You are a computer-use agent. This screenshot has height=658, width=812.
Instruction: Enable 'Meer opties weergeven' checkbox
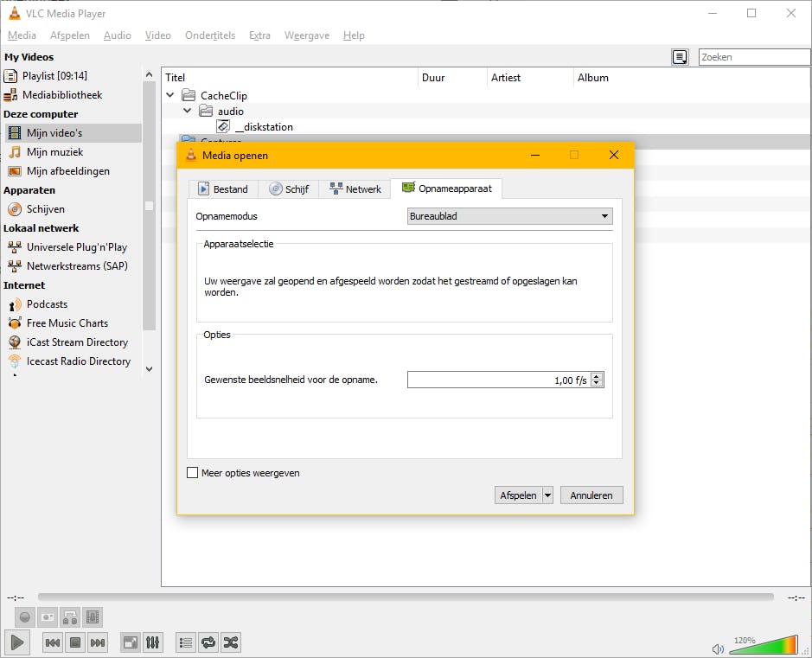[x=193, y=473]
